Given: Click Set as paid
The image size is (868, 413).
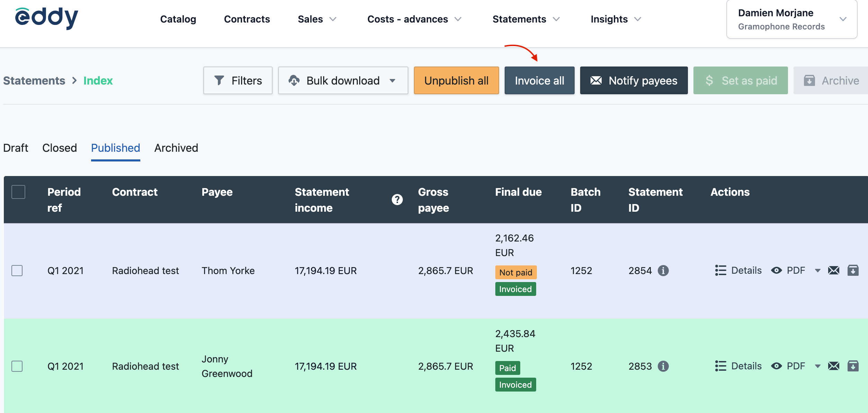Looking at the screenshot, I should coord(741,80).
